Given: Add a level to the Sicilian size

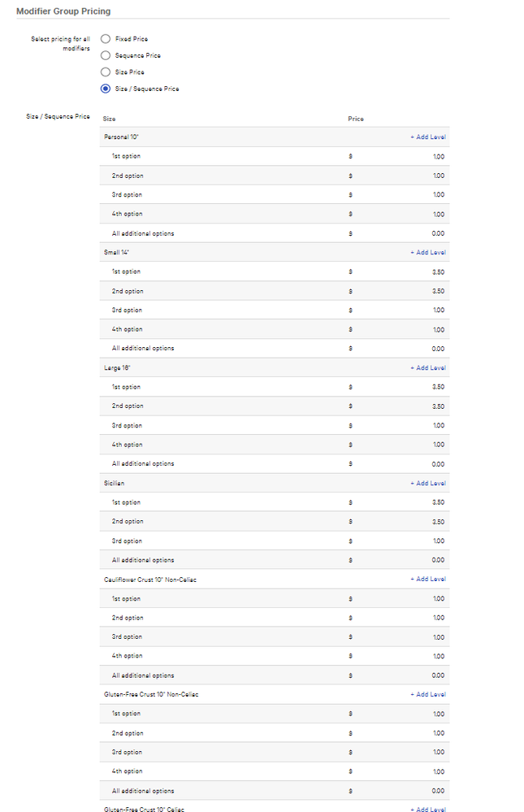Looking at the screenshot, I should tap(427, 484).
